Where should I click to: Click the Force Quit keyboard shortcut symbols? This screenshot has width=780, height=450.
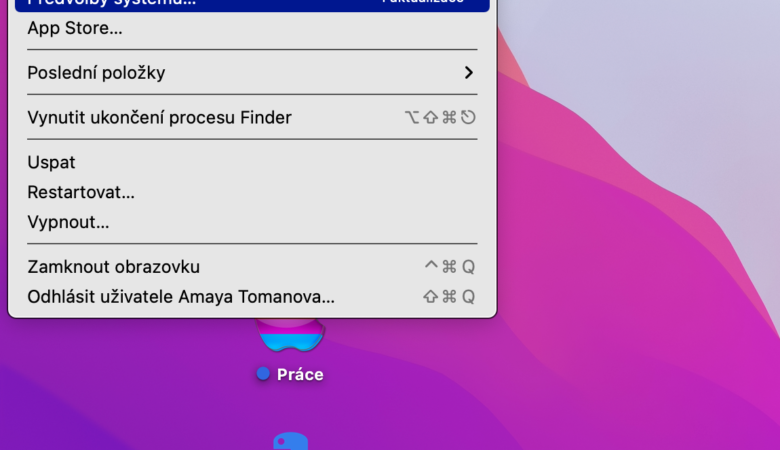[x=439, y=118]
